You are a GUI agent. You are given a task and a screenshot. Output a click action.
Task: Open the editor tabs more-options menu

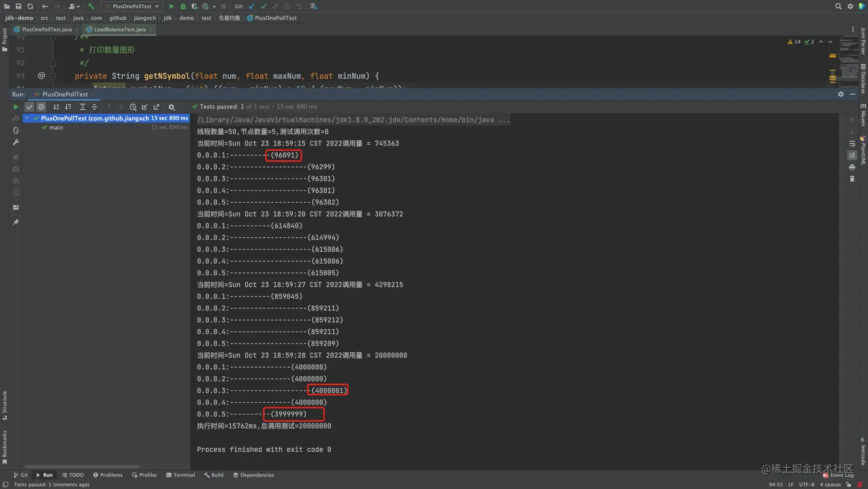852,29
